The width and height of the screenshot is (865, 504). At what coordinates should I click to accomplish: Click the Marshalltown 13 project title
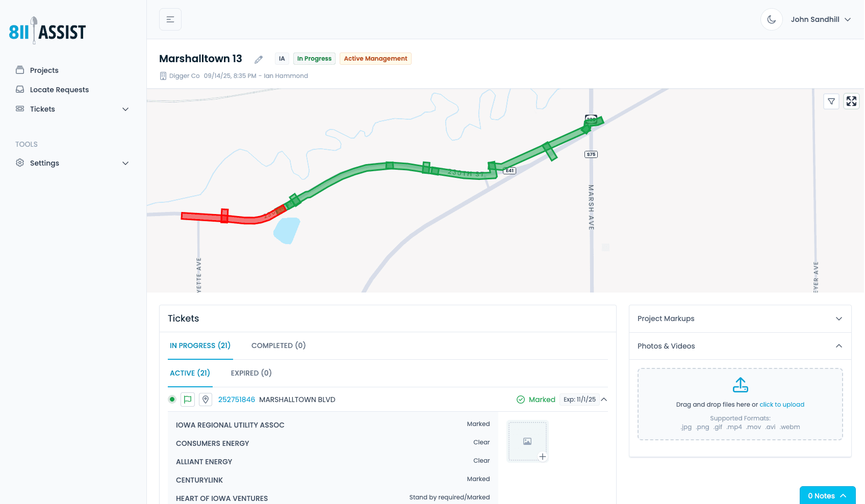(x=200, y=59)
